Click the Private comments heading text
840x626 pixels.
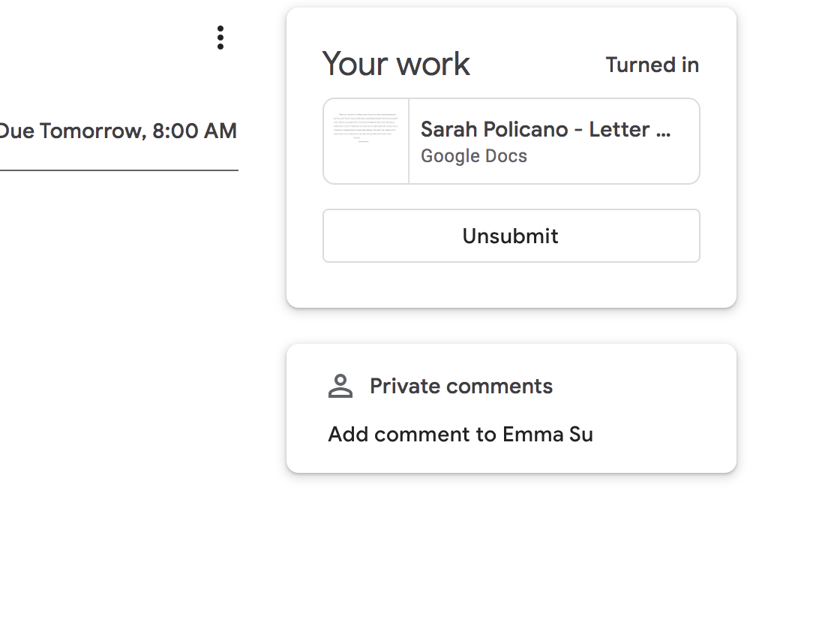coord(460,387)
